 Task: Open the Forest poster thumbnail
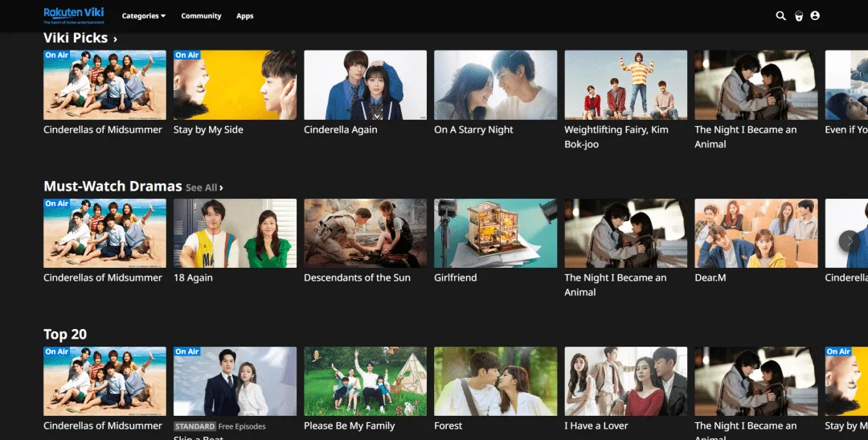tap(495, 381)
